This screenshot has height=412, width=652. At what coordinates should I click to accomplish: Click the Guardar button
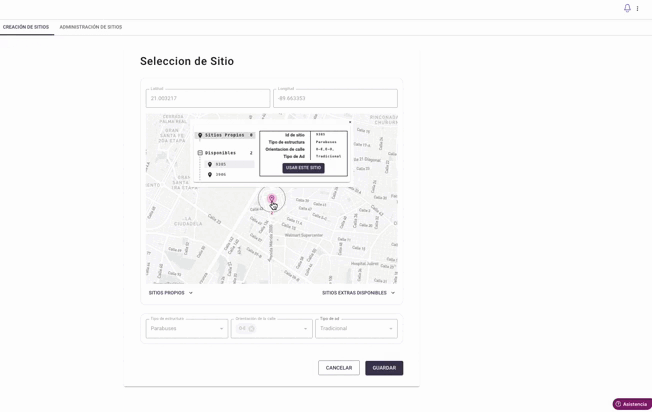coord(384,368)
